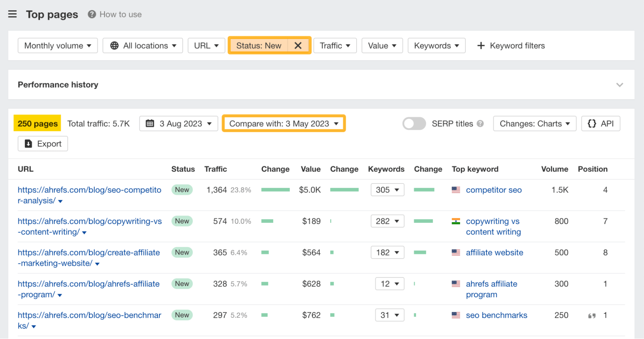Click the calendar icon next to 3 Aug 2023
The width and height of the screenshot is (644, 339).
tap(150, 123)
